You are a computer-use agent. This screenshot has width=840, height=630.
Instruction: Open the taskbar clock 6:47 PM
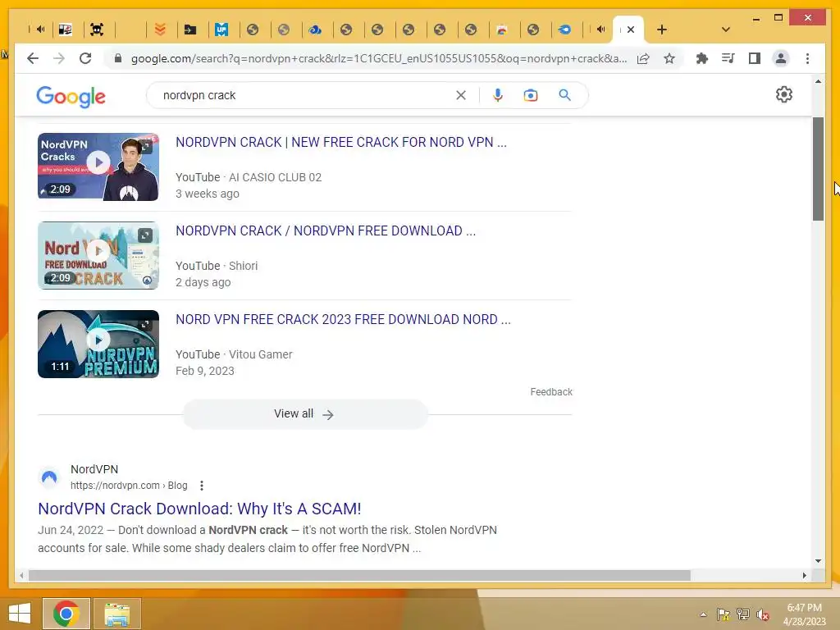point(804,614)
